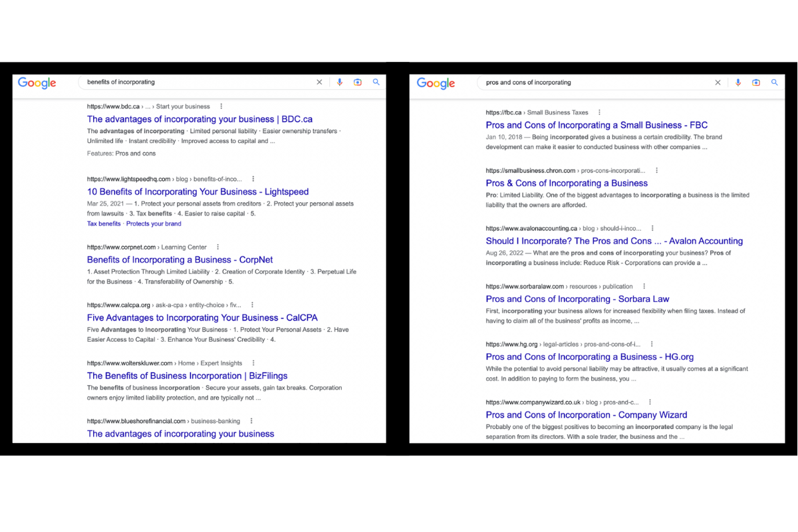Start voice search in the right window
The height and width of the screenshot is (532, 798).
pyautogui.click(x=737, y=82)
